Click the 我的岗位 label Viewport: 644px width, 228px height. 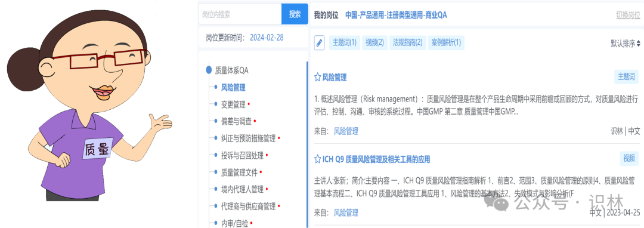(x=326, y=15)
